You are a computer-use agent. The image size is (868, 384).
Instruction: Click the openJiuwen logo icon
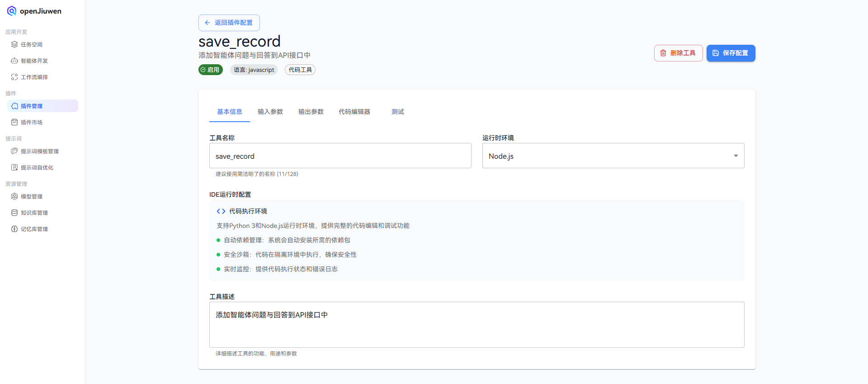[12, 11]
